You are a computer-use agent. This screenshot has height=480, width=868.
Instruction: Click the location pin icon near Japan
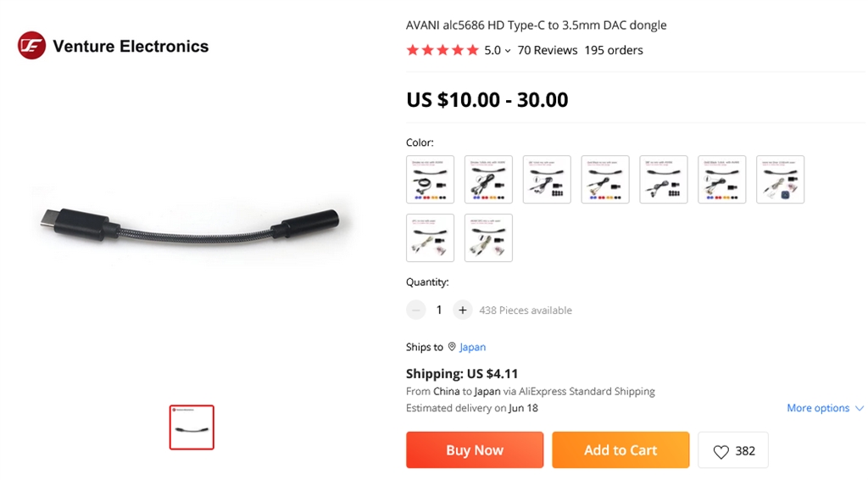point(452,347)
